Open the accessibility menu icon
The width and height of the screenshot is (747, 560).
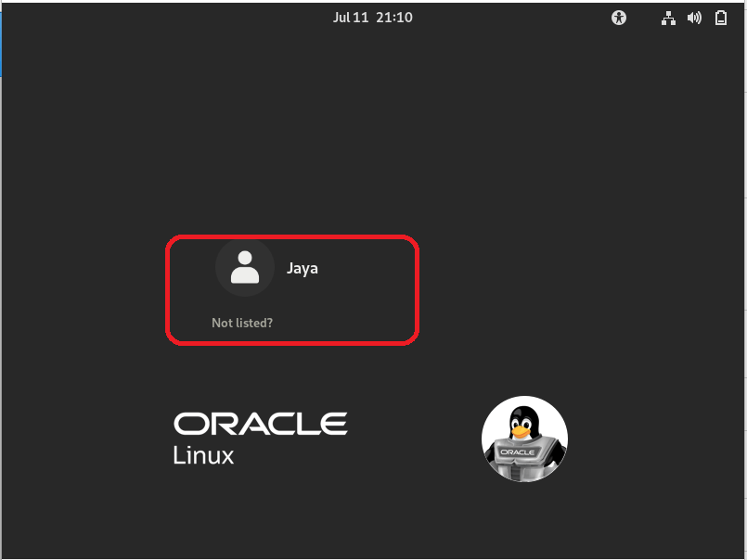pyautogui.click(x=618, y=19)
